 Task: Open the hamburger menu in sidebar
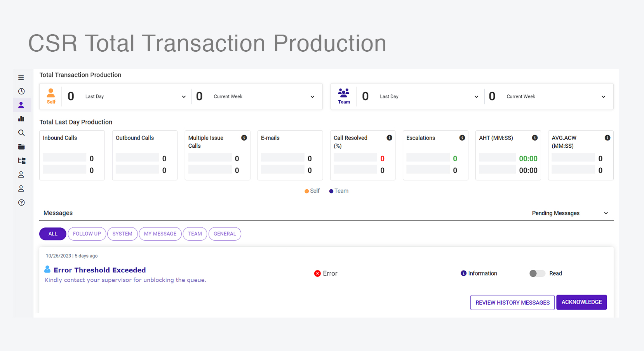coord(21,77)
